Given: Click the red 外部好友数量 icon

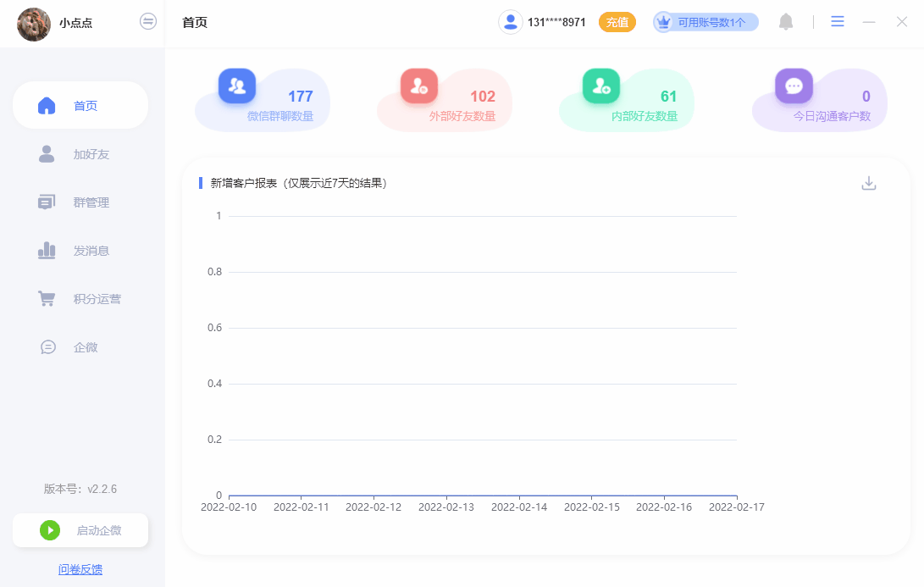Looking at the screenshot, I should tap(419, 86).
